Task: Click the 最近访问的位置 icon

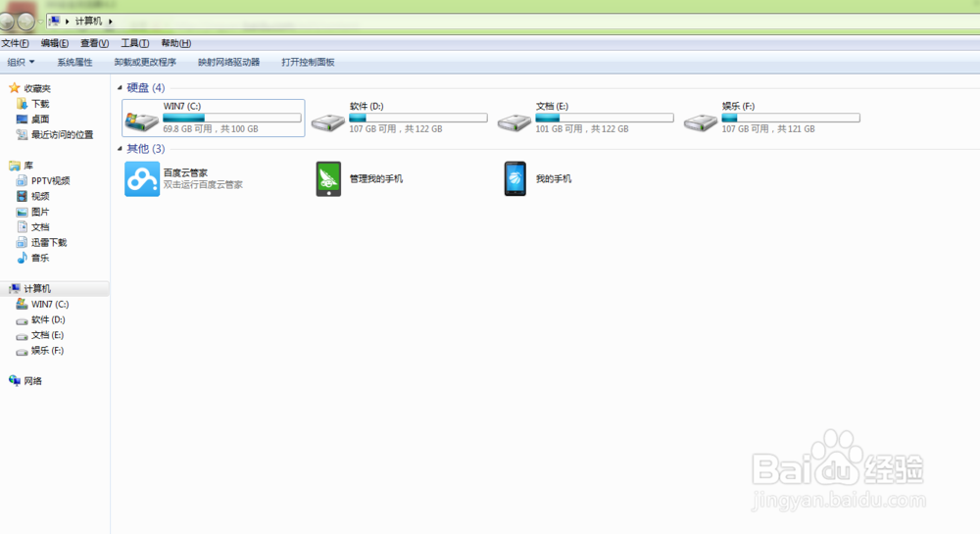Action: [23, 134]
